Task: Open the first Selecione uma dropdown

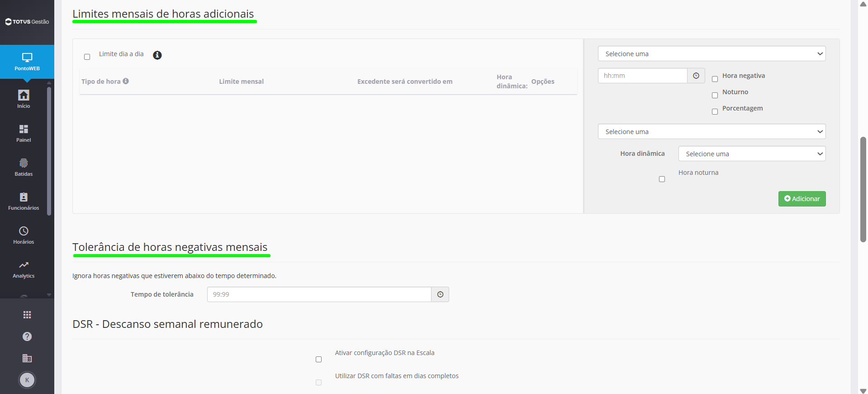Action: (x=711, y=53)
